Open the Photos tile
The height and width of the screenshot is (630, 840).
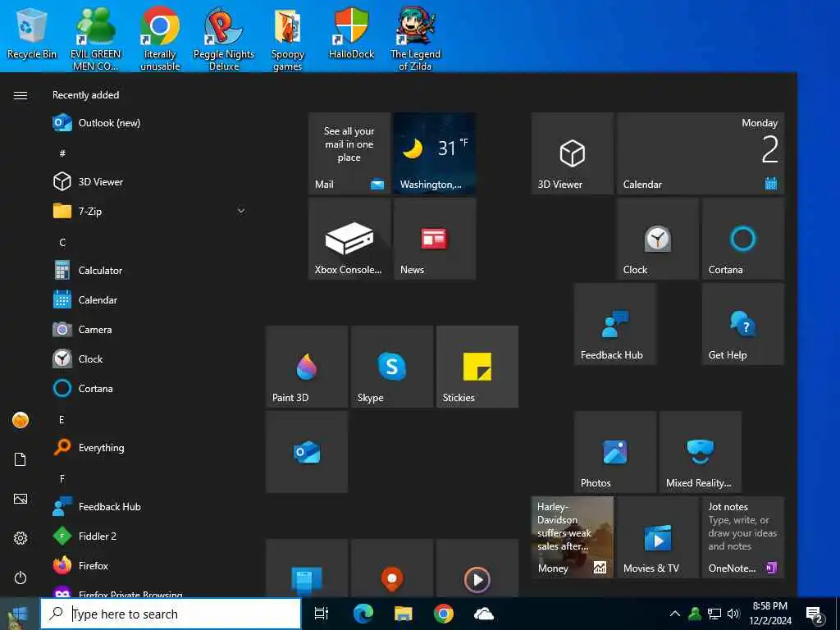click(x=615, y=452)
